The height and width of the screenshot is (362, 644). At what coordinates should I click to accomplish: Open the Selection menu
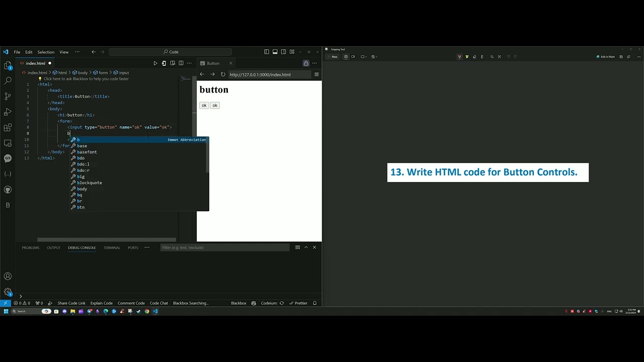coord(46,52)
